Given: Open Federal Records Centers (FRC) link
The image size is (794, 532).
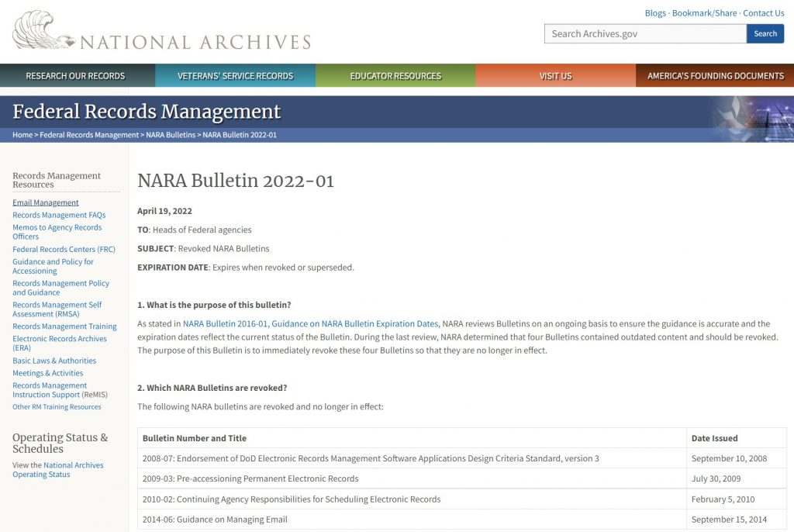Looking at the screenshot, I should (64, 249).
